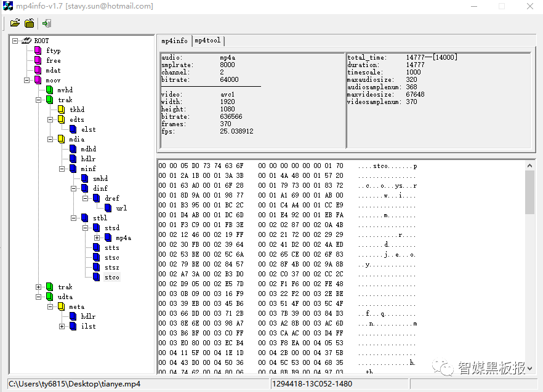This screenshot has width=543, height=392.
Task: Collapse the udta node
Action: [39, 297]
